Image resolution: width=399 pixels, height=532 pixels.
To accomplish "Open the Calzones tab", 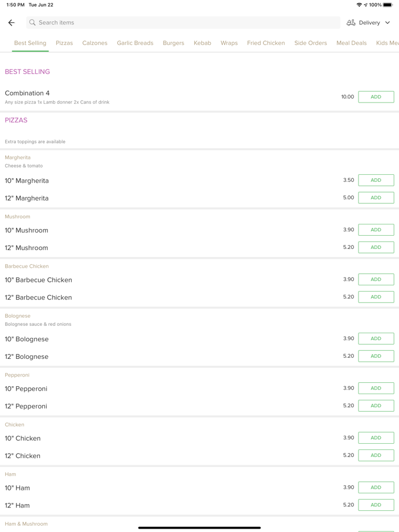I will click(95, 43).
